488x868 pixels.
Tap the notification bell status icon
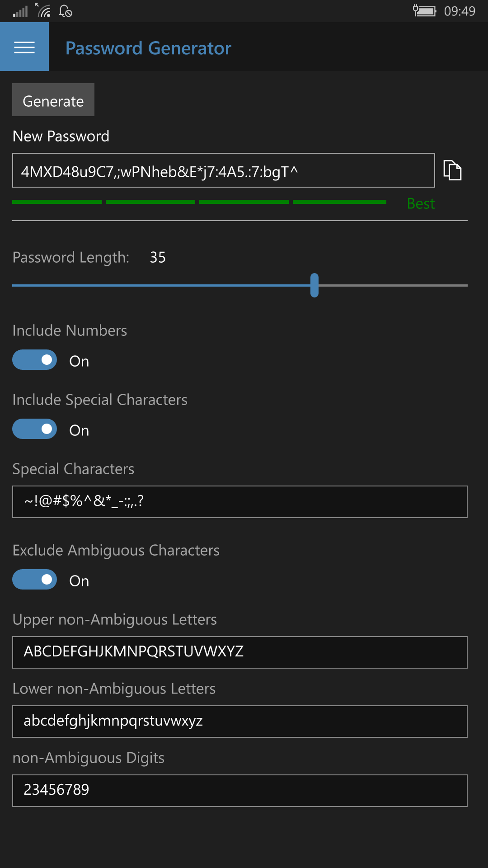pyautogui.click(x=66, y=11)
